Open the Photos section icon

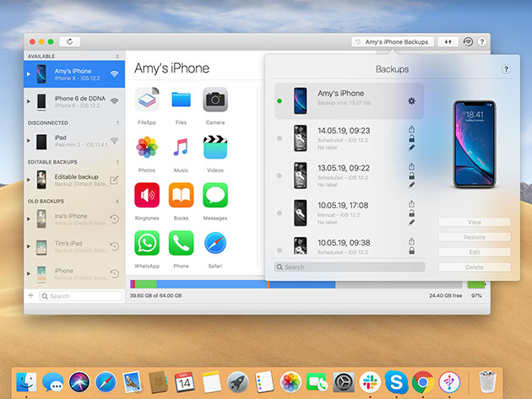[x=147, y=148]
